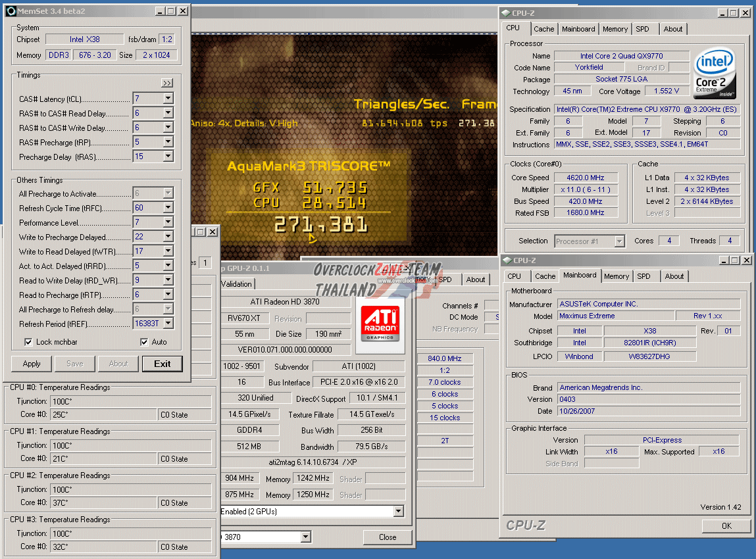756x559 pixels.
Task: Open the Read to Precharge (tRTP) dropdown
Action: click(168, 295)
